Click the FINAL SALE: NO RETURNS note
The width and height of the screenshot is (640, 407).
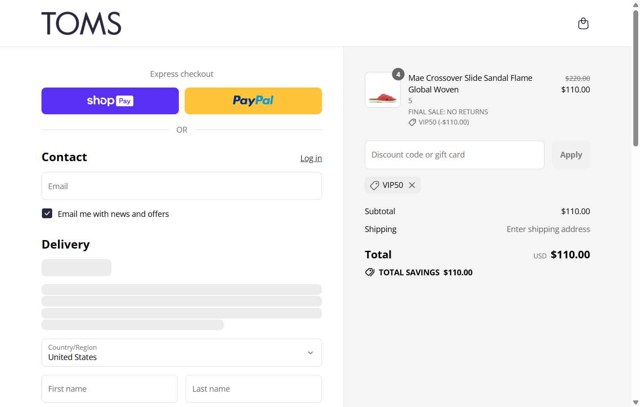coord(448,112)
